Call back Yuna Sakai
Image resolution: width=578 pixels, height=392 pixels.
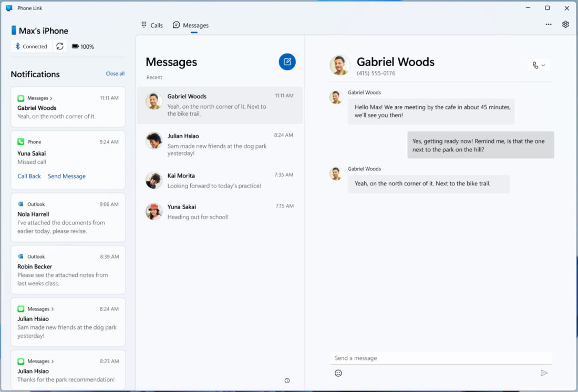[x=29, y=176]
